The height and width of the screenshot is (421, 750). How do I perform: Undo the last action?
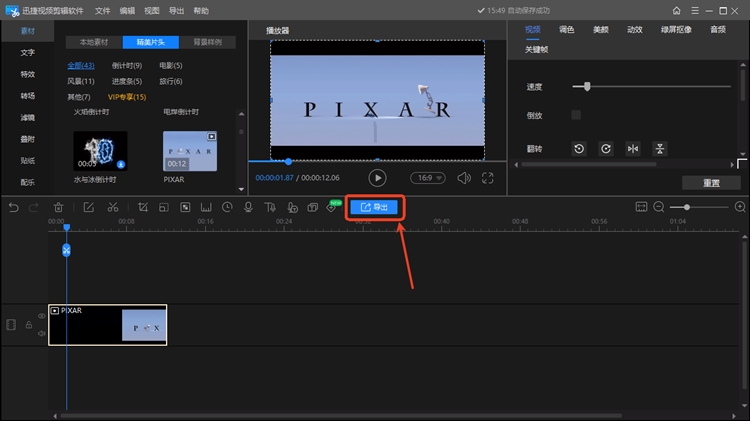tap(14, 207)
